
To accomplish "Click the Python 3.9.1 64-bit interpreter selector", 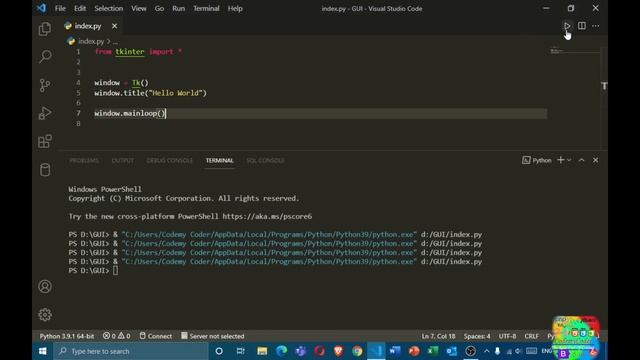I will 67,336.
